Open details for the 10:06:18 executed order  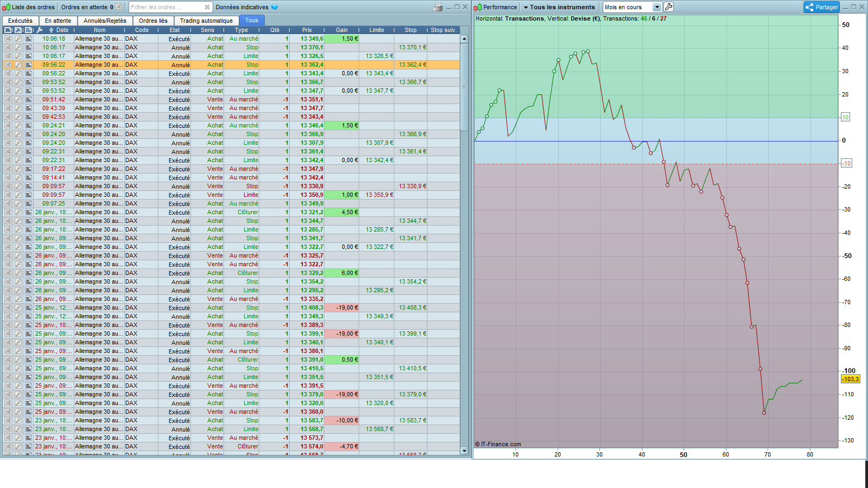point(28,38)
